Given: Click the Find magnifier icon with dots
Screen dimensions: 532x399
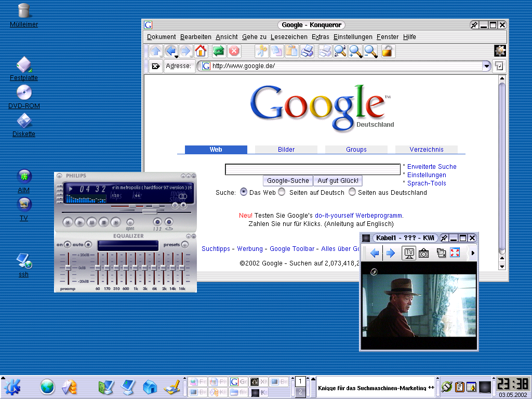Looking at the screenshot, I should point(340,51).
